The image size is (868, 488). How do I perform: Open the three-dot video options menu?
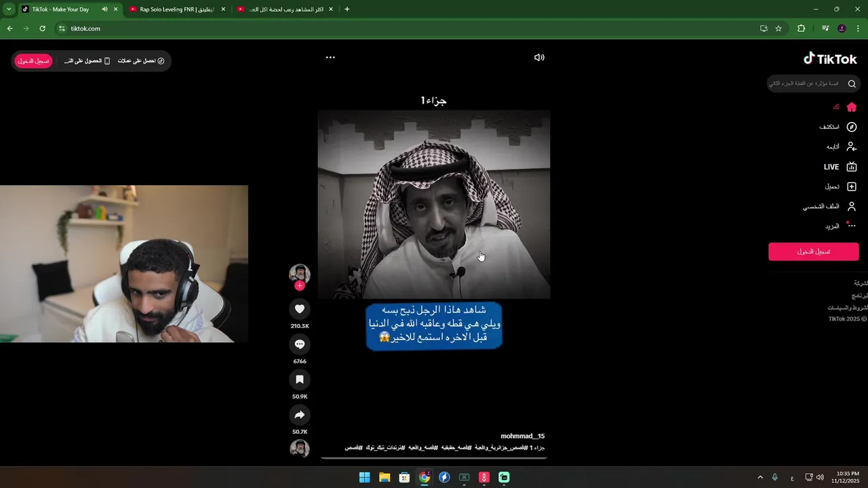330,58
